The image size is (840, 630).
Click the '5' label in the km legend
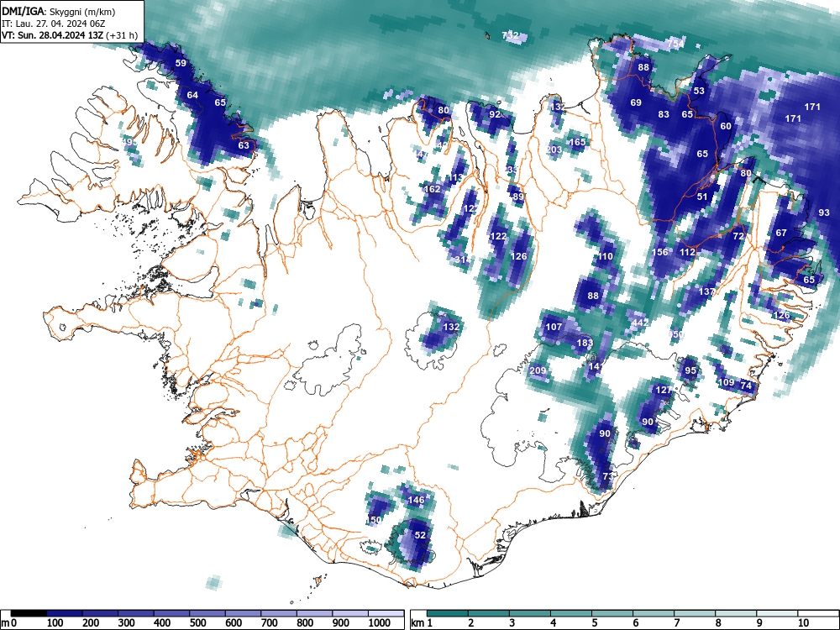coord(595,623)
